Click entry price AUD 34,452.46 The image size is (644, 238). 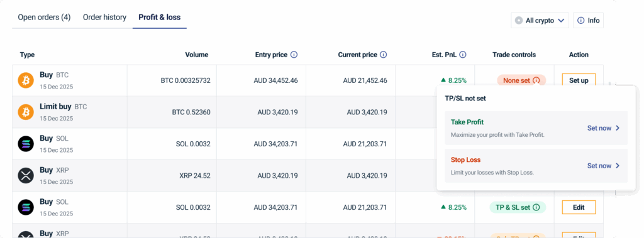[275, 80]
